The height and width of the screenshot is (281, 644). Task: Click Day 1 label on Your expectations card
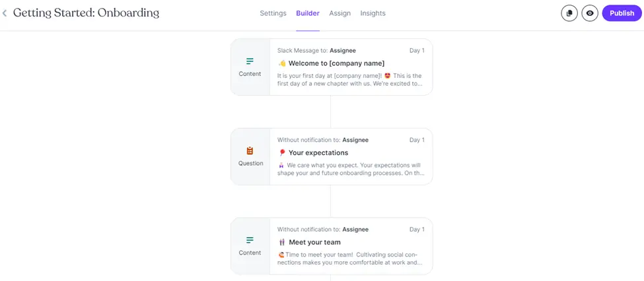tap(417, 140)
